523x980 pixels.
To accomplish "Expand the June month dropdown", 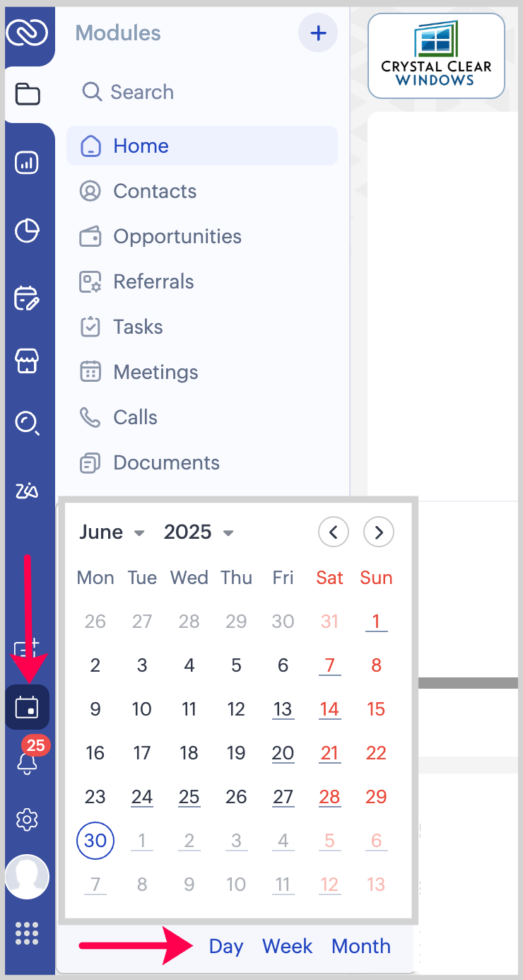I will (112, 532).
